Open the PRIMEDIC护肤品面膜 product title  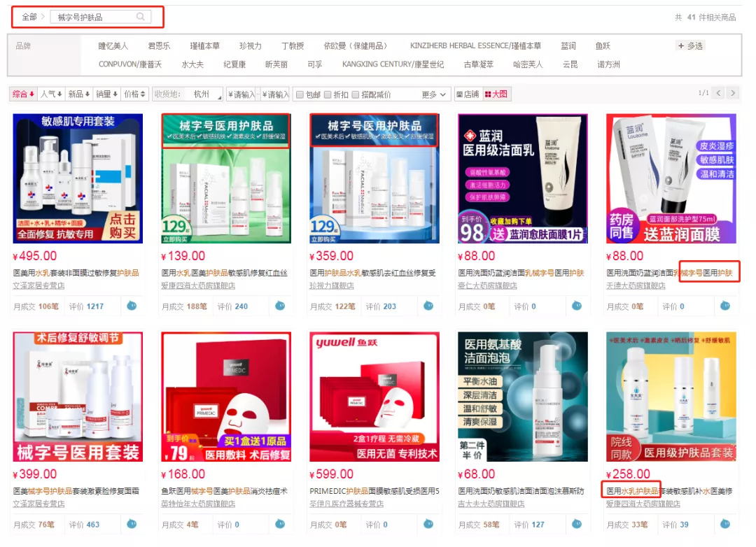(374, 491)
